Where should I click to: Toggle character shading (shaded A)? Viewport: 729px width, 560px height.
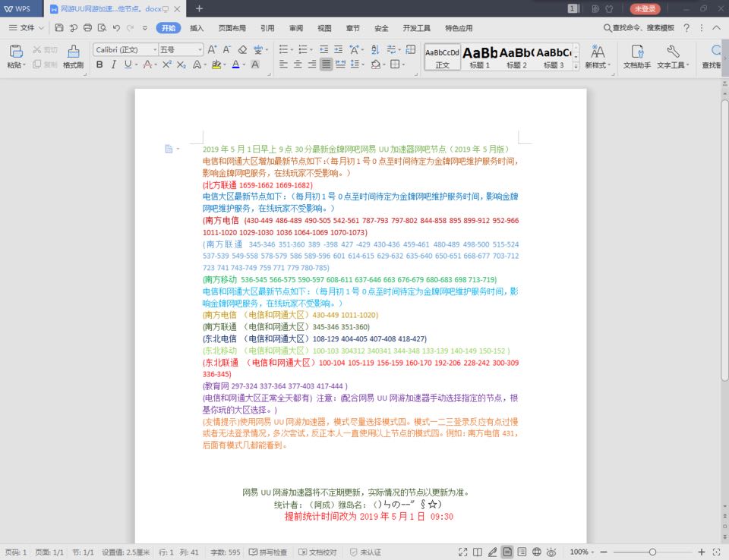click(x=255, y=64)
